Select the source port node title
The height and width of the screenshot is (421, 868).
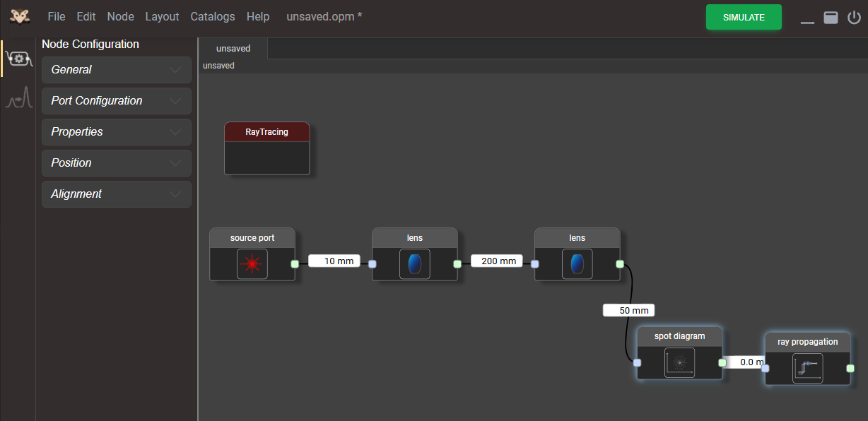[252, 238]
